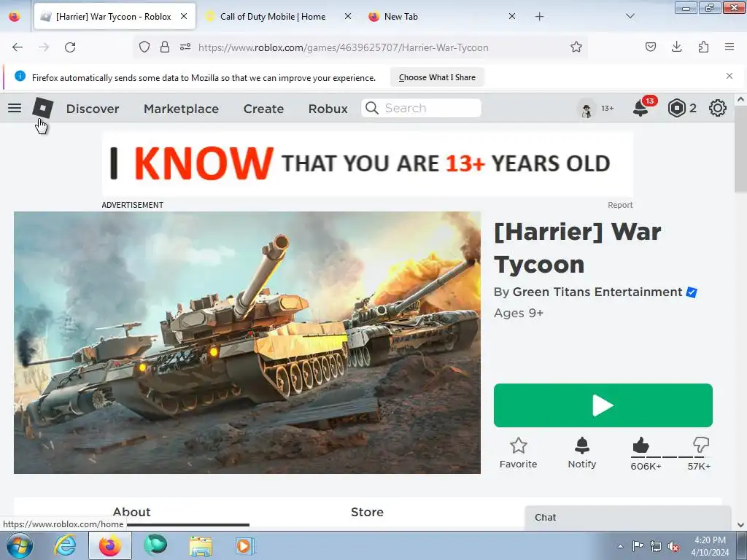List all tabs dropdown arrow
This screenshot has height=560, width=747.
coord(630,16)
